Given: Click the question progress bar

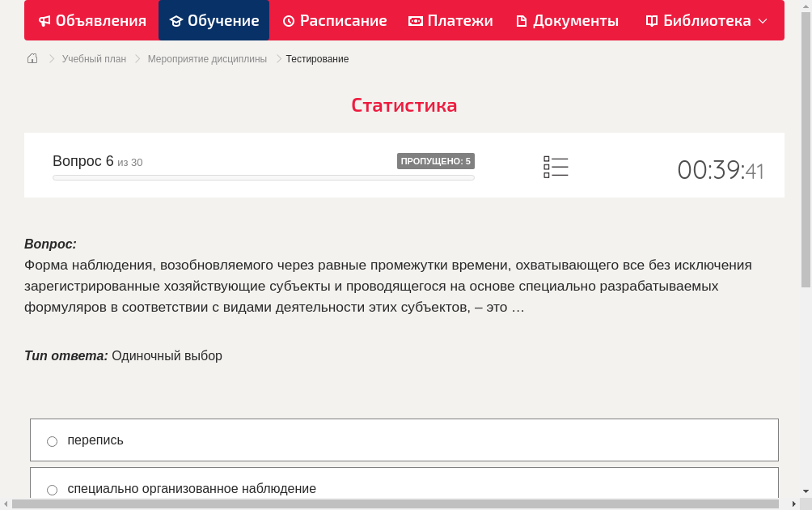Looking at the screenshot, I should point(263,177).
